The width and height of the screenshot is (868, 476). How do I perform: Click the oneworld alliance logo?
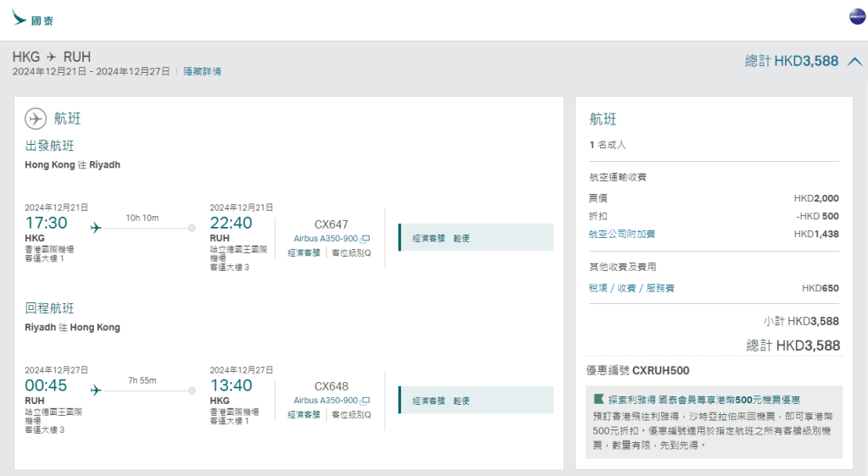857,17
